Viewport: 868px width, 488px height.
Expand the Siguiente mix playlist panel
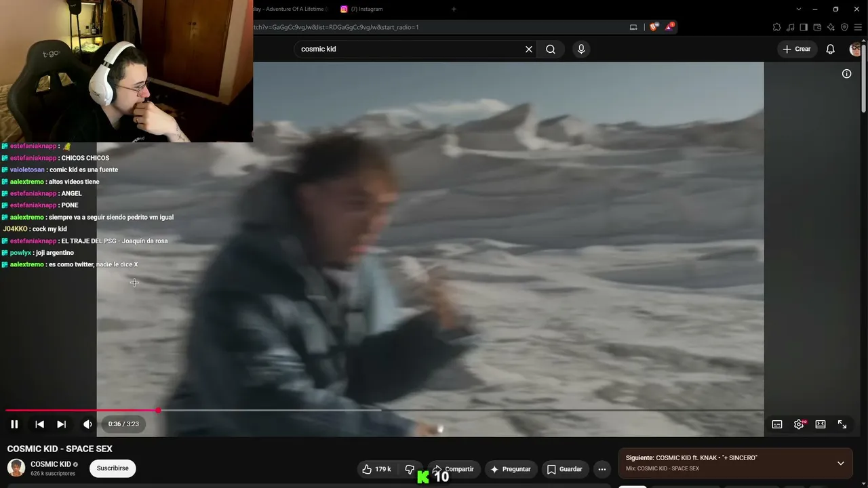tap(840, 464)
